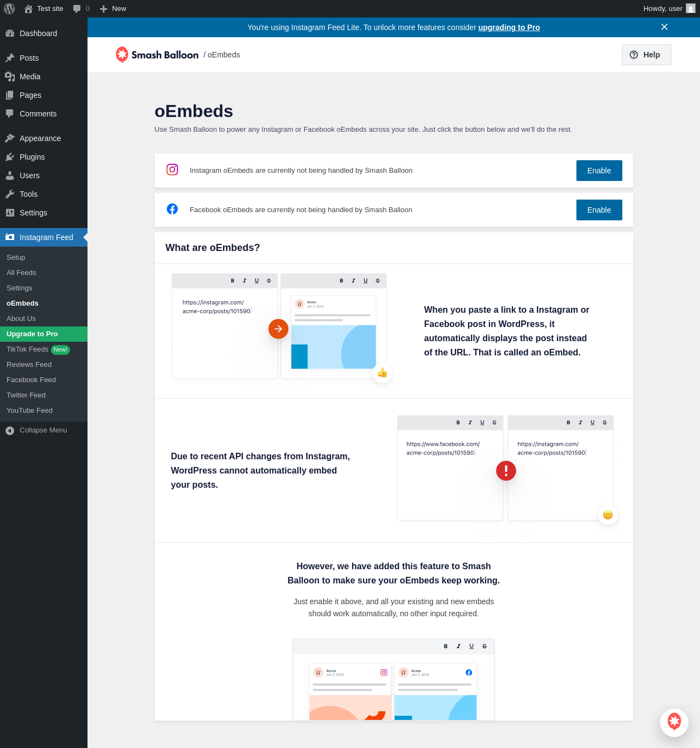Click the Smash Balloon logo in header
Image resolution: width=700 pixels, height=748 pixels.
(157, 55)
